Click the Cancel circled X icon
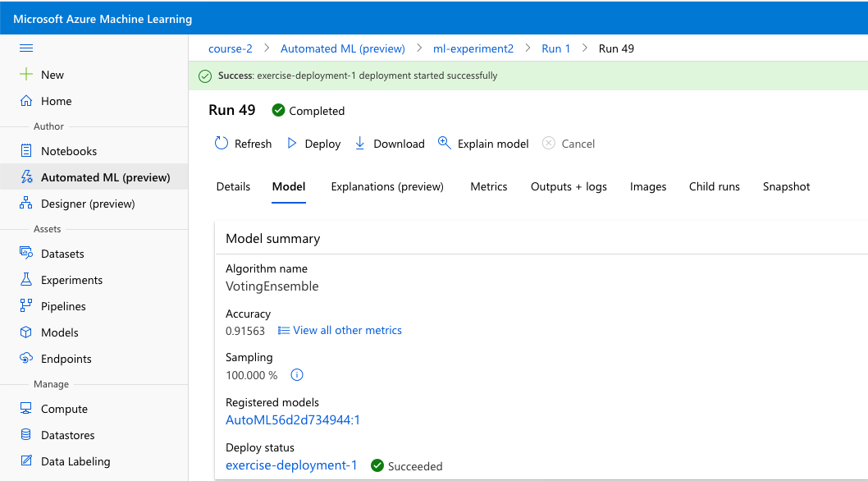Viewport: 868px width, 481px height. [548, 143]
